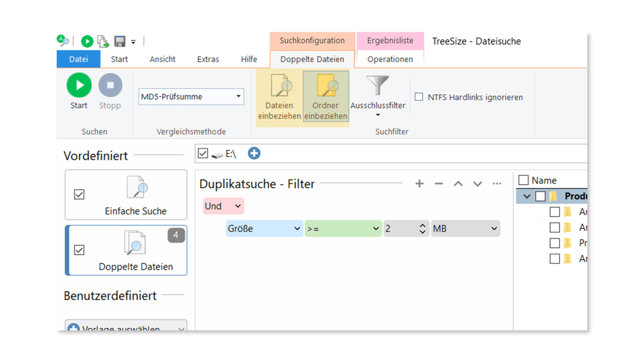Move filter up with the up chevron

tap(458, 184)
